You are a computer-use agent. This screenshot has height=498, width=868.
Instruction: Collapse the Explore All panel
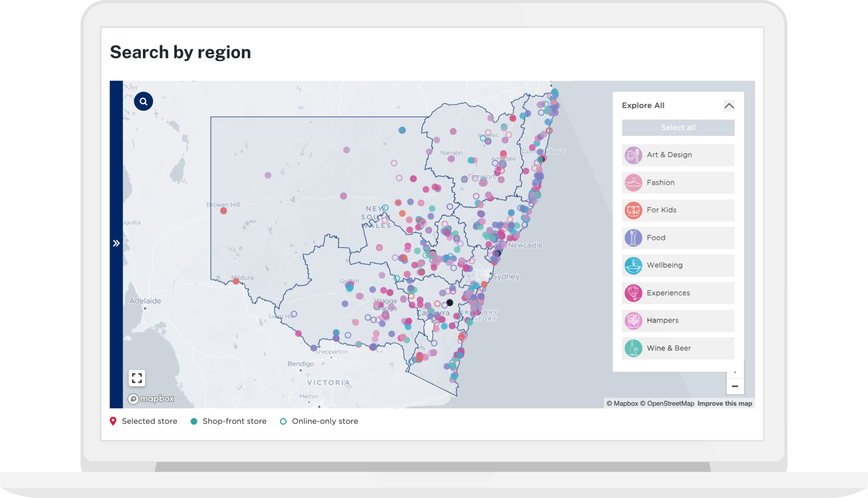(729, 106)
